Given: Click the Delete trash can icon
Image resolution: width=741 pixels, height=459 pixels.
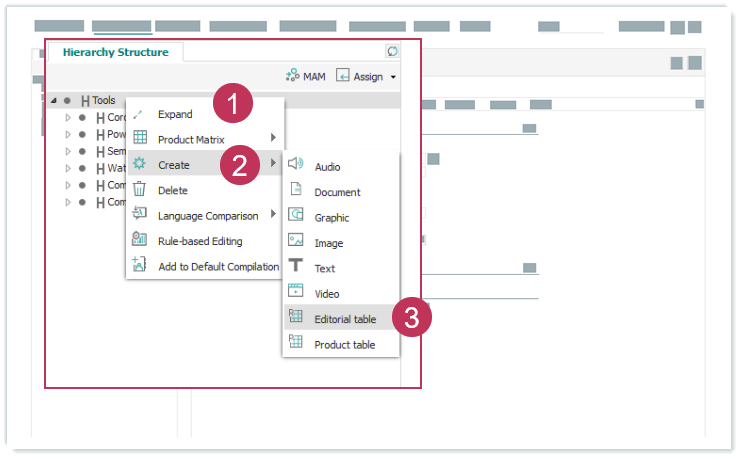Looking at the screenshot, I should coord(140,190).
